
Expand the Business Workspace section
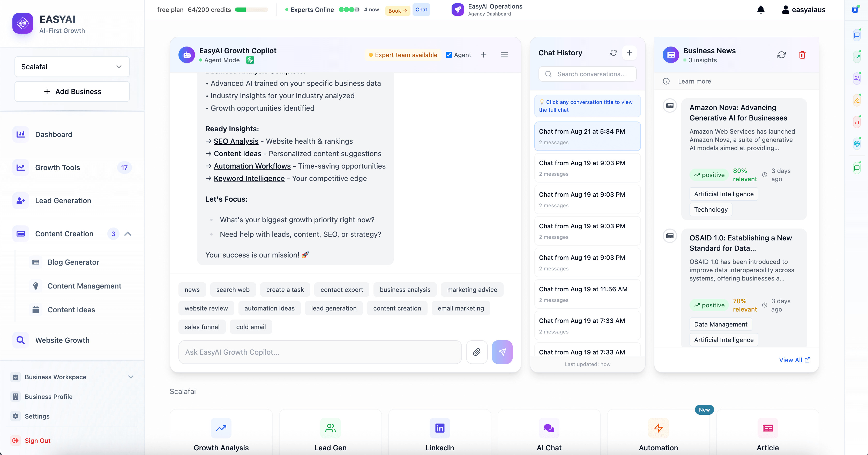(131, 377)
